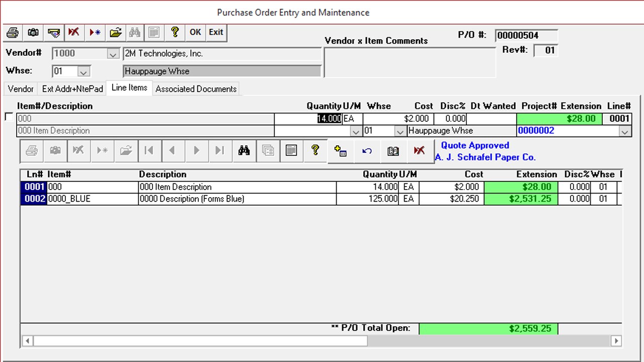The width and height of the screenshot is (644, 362).
Task: Click the camera snapshot icon in top toolbar
Action: pos(33,33)
